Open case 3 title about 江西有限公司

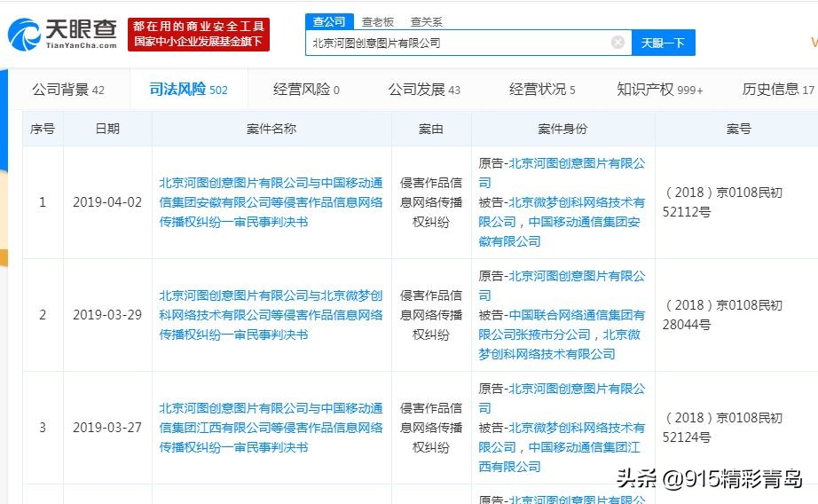point(271,428)
